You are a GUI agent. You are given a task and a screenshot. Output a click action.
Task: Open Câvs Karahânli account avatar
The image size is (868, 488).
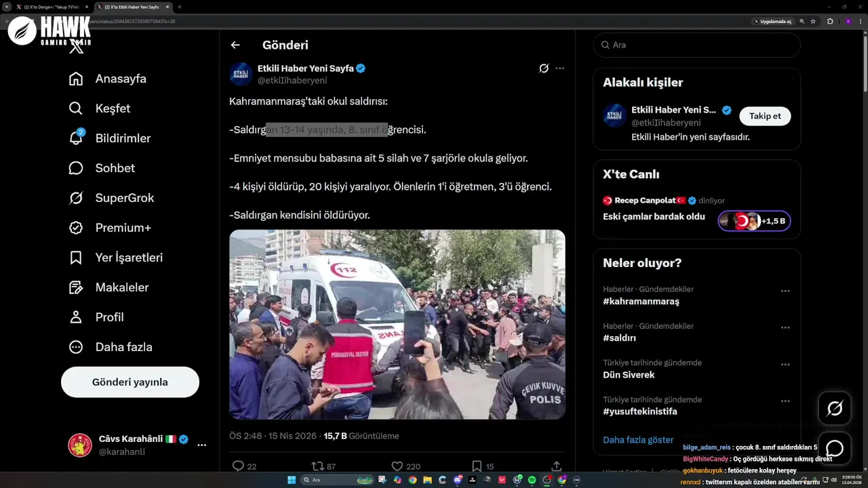[x=80, y=445]
